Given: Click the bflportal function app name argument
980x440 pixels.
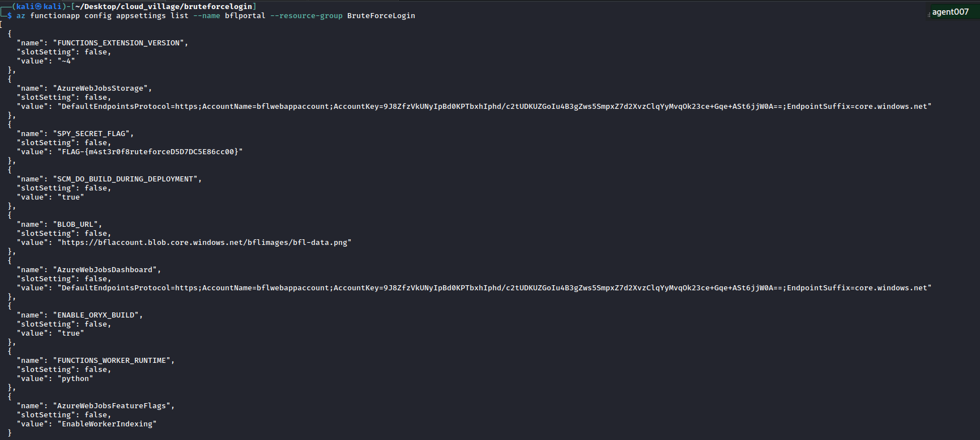Looking at the screenshot, I should (245, 16).
